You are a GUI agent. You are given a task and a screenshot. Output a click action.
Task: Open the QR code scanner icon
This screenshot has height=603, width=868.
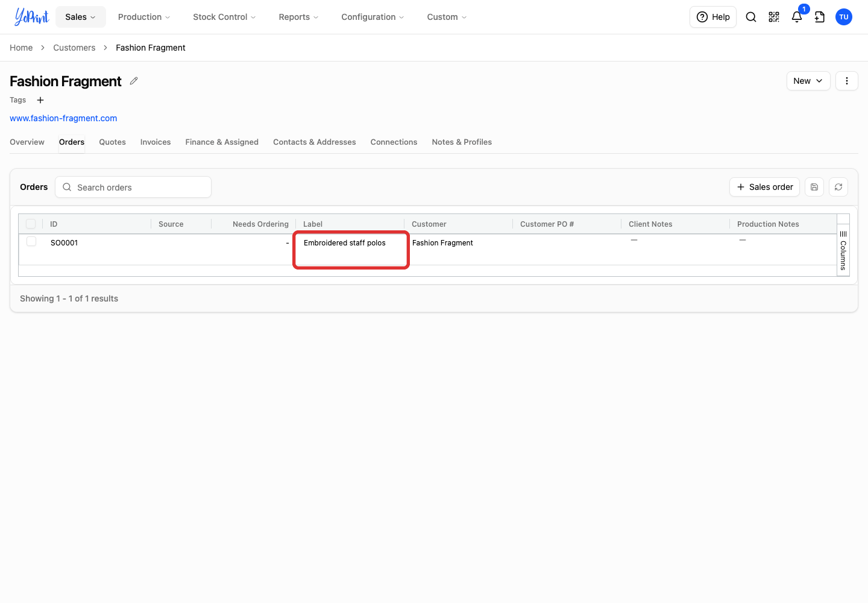click(x=774, y=17)
